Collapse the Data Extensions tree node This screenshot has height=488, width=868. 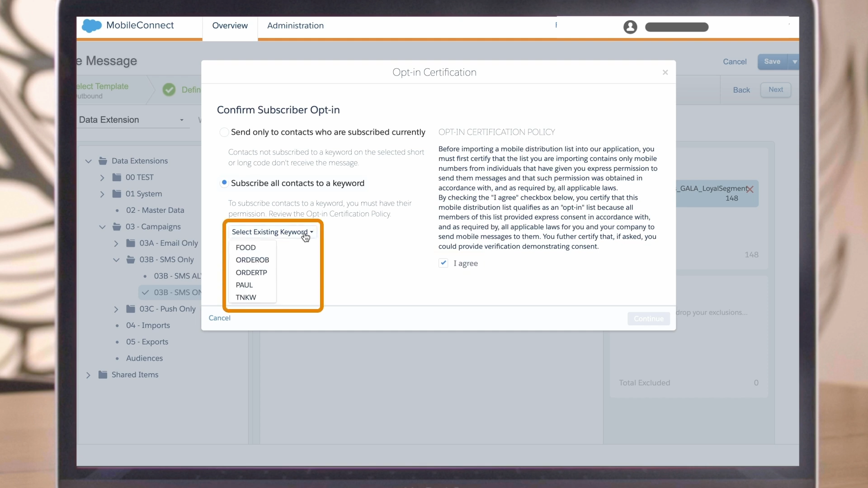tap(89, 161)
